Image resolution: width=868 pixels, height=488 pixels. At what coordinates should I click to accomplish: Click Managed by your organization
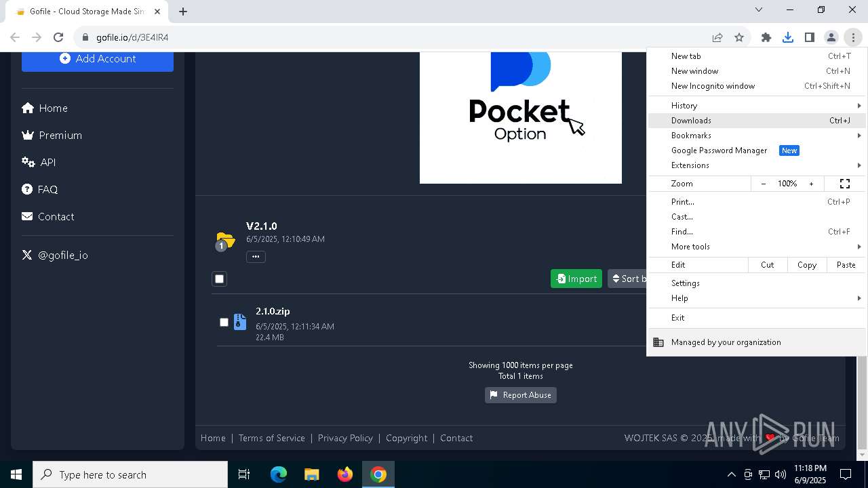click(757, 342)
